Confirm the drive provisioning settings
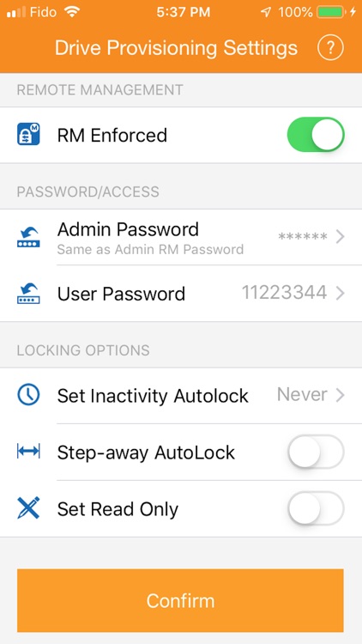 180,600
